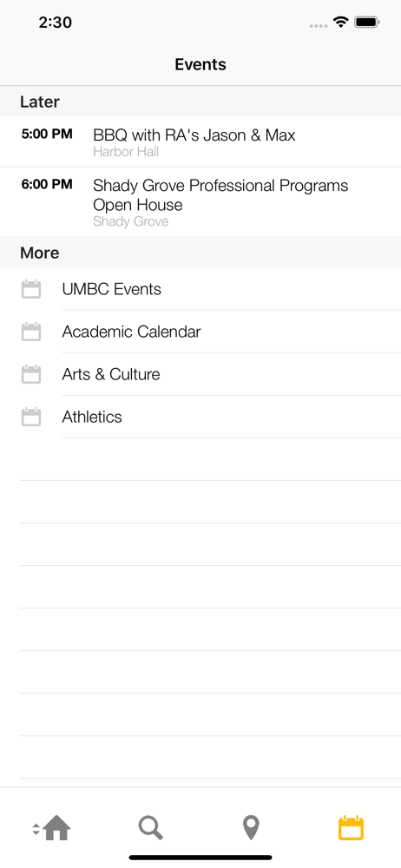Expand the up-down arrows beside Home icon

coord(36,829)
